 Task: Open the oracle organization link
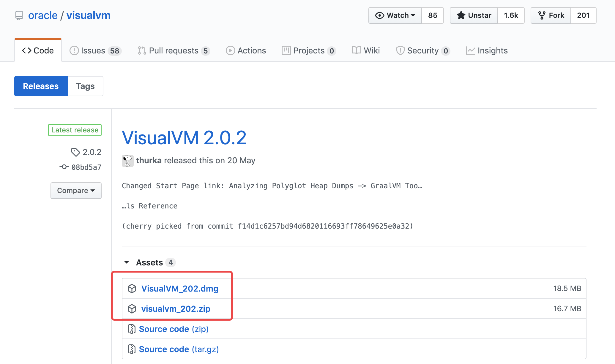[x=43, y=15]
